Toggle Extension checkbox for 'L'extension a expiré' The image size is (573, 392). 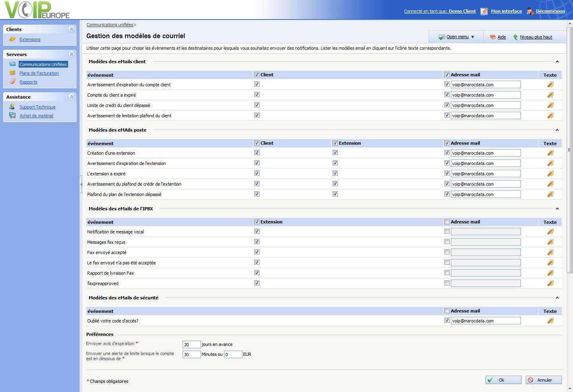tap(335, 173)
